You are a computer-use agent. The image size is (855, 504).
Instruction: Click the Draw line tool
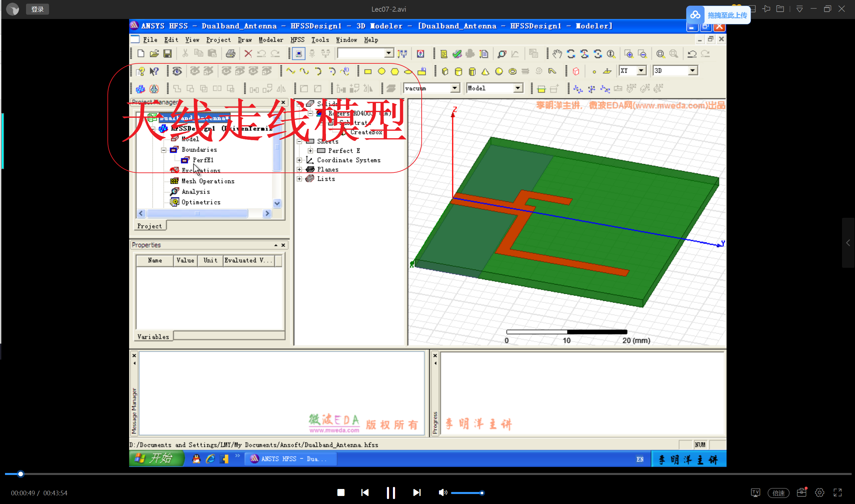click(x=291, y=71)
